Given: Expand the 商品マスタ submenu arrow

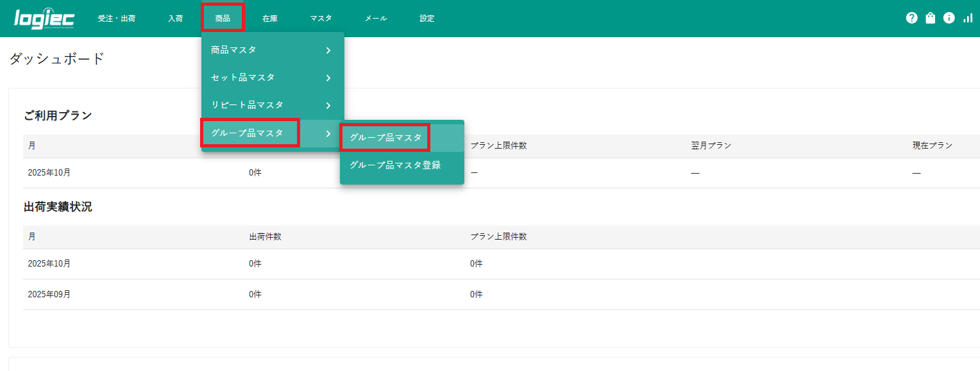Looking at the screenshot, I should pyautogui.click(x=328, y=50).
